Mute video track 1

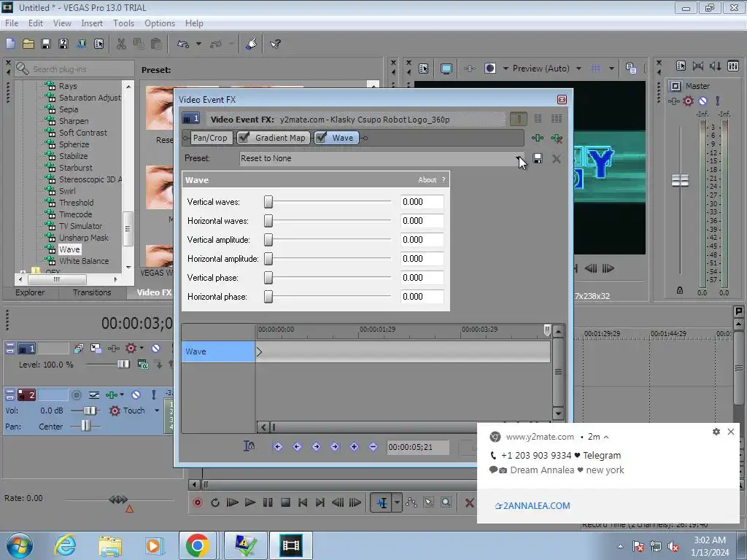pos(155,349)
